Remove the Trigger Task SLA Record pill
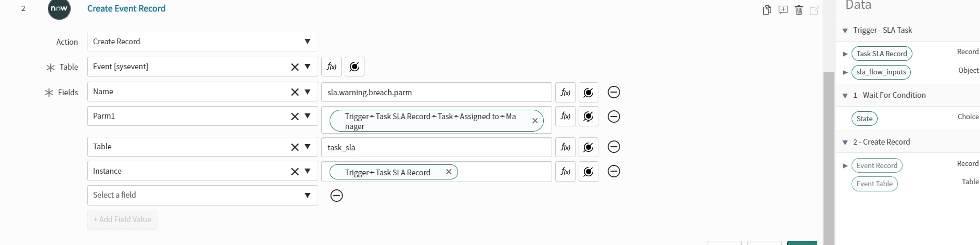 [x=449, y=172]
